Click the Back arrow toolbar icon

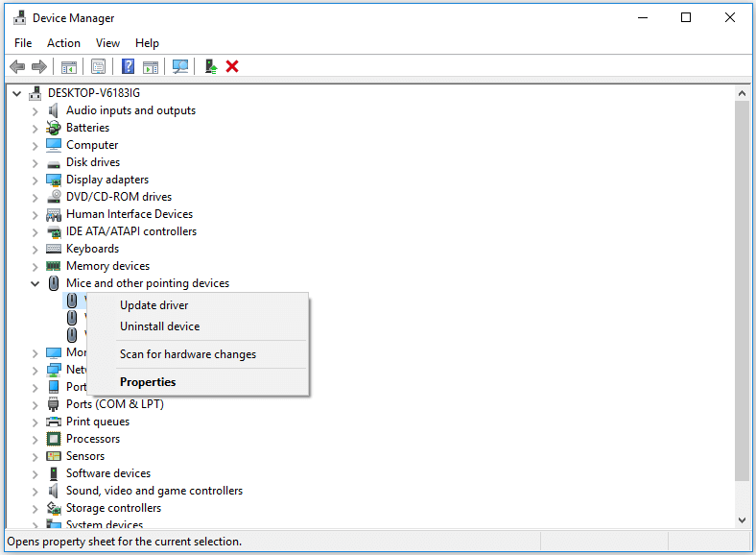point(17,66)
